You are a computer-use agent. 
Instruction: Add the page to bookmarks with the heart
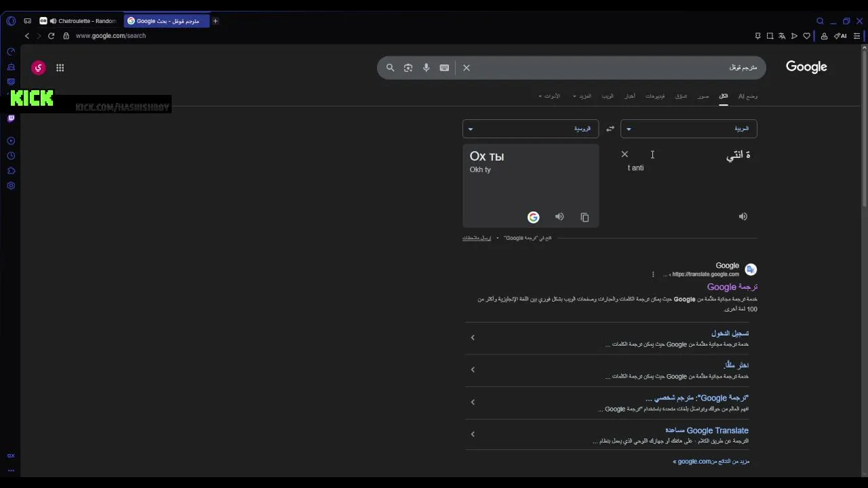pos(807,36)
